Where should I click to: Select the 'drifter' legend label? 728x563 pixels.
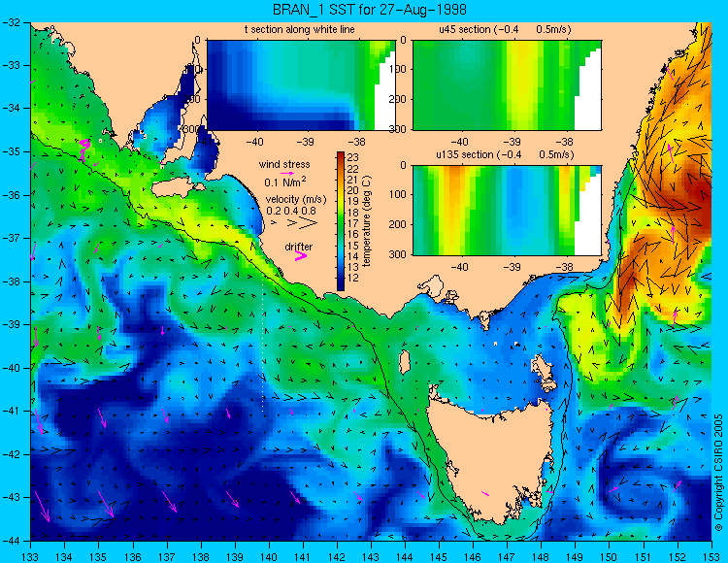point(299,247)
